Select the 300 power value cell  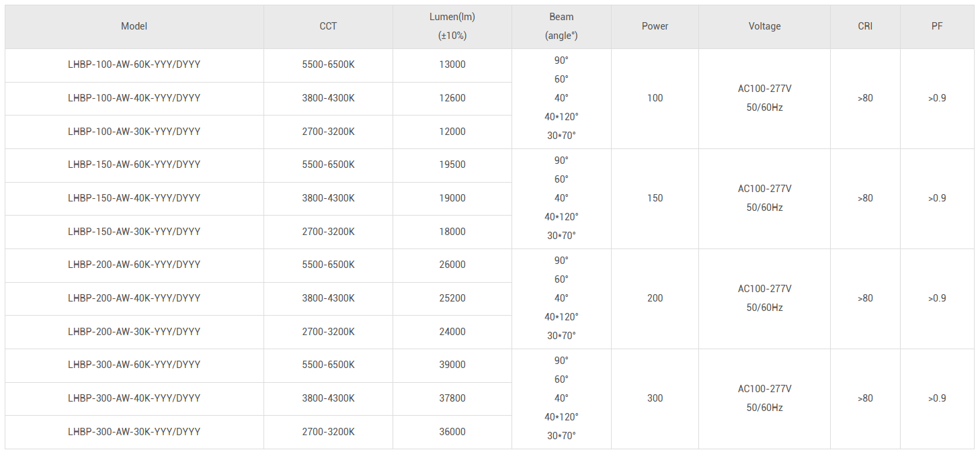[655, 398]
